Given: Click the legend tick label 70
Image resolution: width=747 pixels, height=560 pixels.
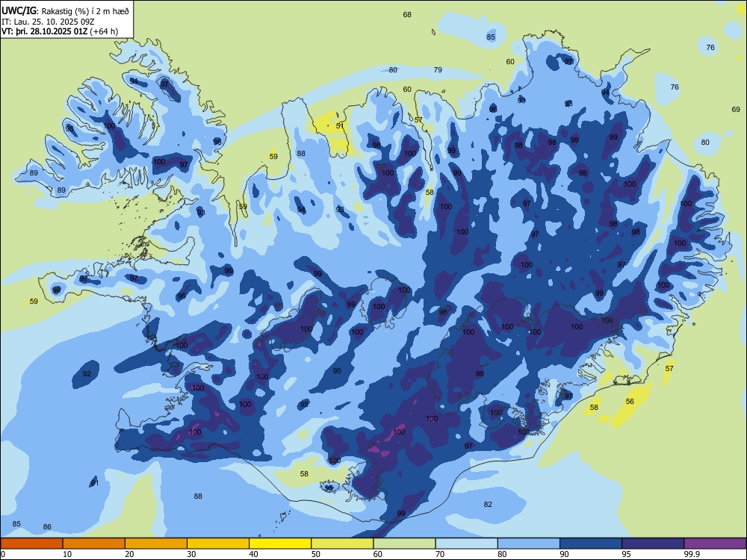Looking at the screenshot, I should [440, 554].
